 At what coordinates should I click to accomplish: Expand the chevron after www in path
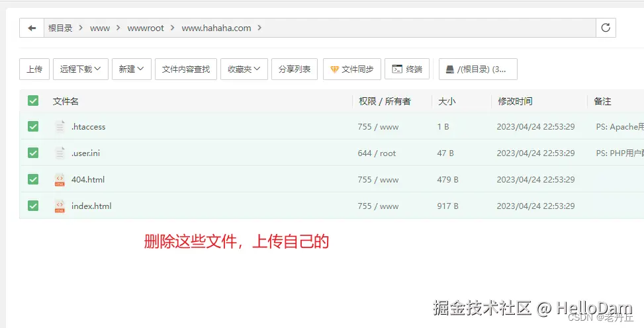118,28
